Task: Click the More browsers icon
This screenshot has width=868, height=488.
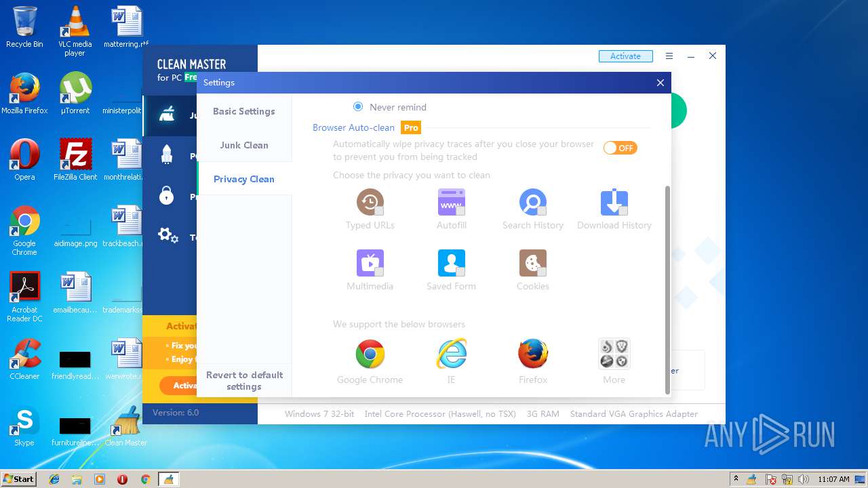Action: (x=614, y=354)
